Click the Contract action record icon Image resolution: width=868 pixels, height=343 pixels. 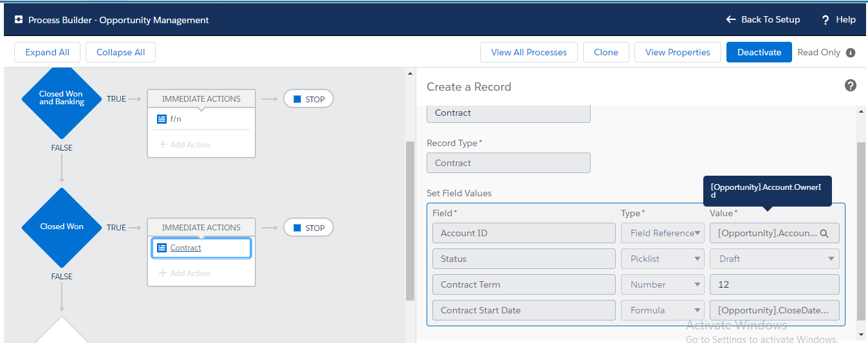[162, 248]
